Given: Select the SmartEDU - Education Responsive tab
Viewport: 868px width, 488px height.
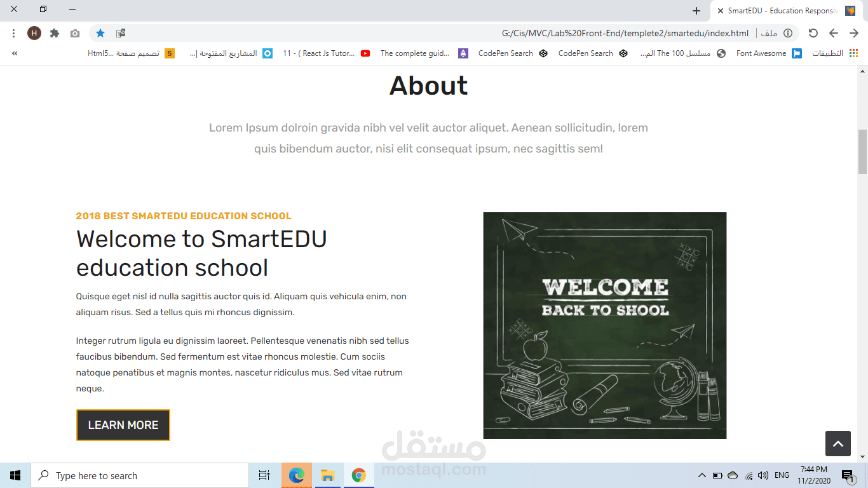Looking at the screenshot, I should coord(788,11).
